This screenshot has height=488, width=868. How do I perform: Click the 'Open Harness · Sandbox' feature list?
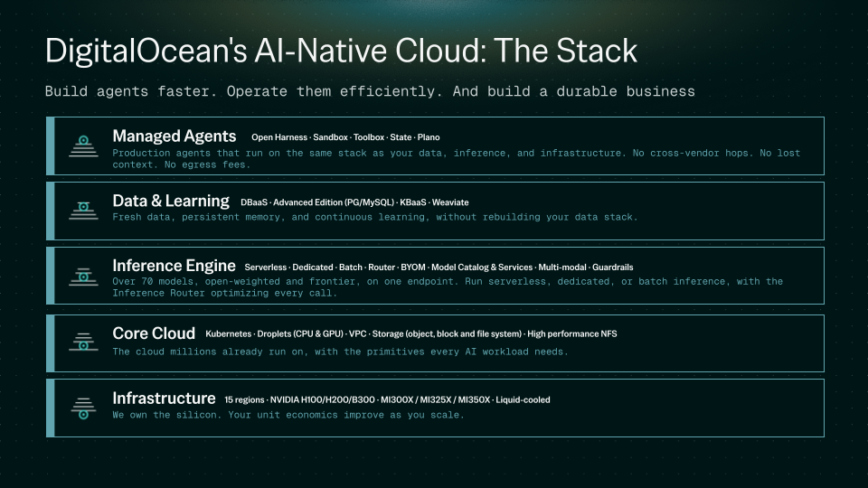pyautogui.click(x=345, y=137)
